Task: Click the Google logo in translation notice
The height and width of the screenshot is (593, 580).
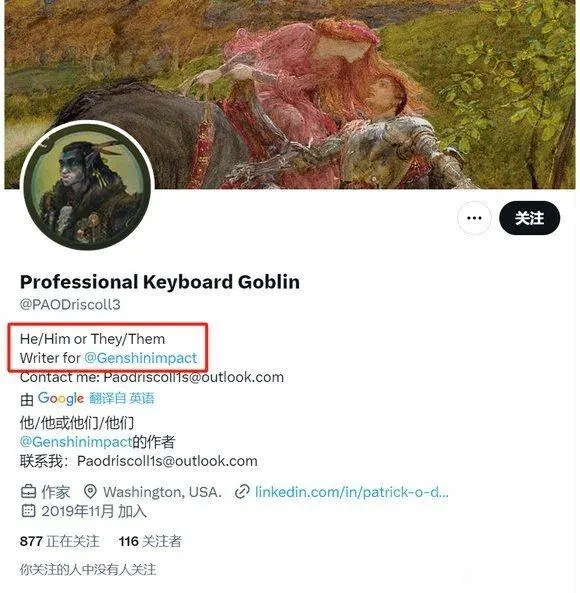Action: click(61, 399)
